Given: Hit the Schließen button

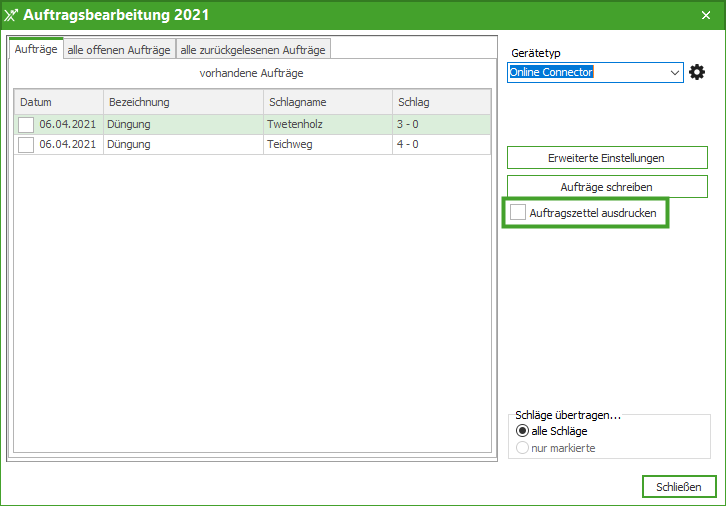Looking at the screenshot, I should (x=679, y=487).
